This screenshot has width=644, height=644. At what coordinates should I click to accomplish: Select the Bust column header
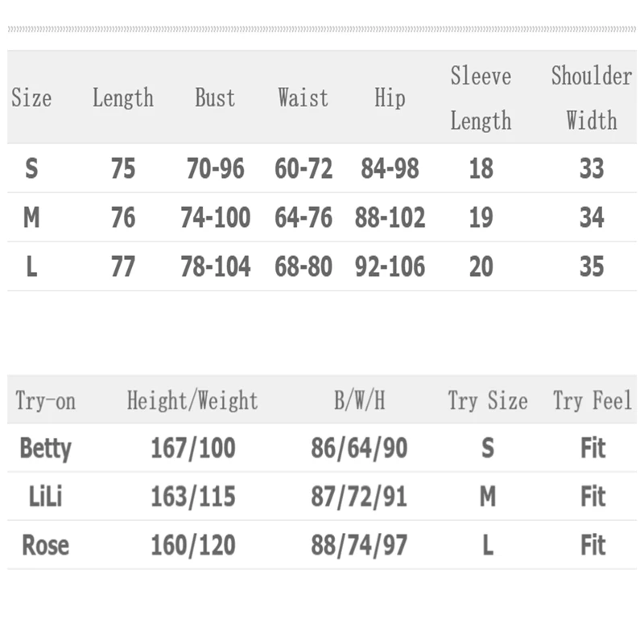click(x=215, y=98)
